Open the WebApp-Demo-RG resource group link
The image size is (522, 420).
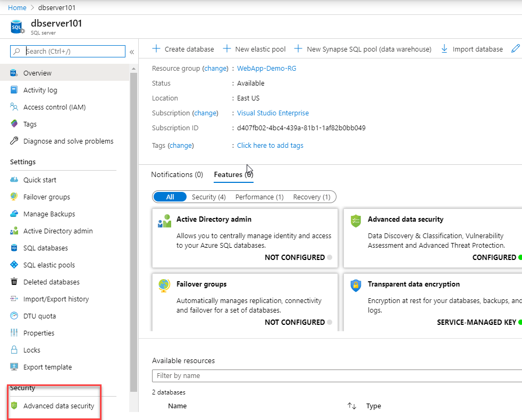point(267,68)
